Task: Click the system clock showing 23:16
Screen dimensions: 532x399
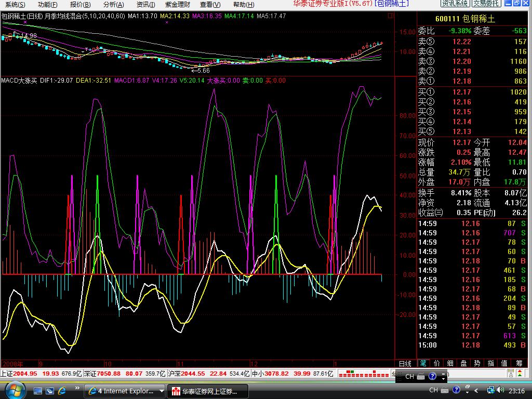Action: [x=516, y=391]
